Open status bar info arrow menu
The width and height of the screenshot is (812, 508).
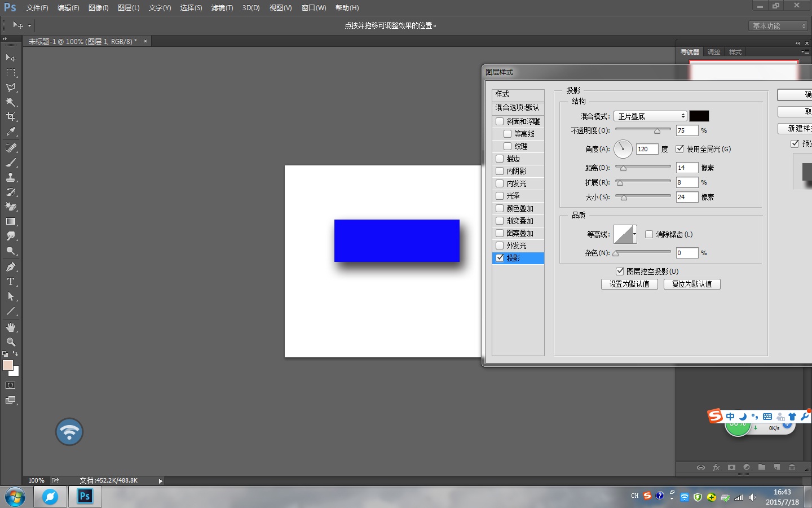160,481
